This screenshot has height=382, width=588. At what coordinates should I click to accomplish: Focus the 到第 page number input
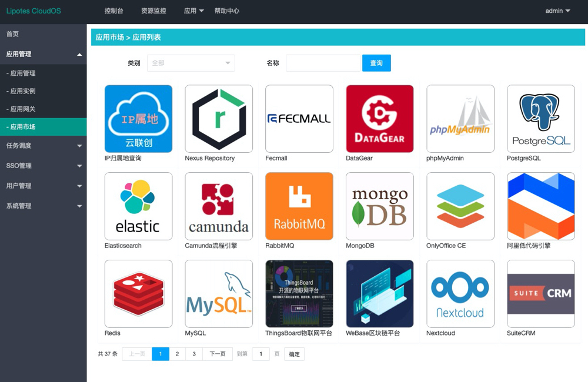coord(261,354)
